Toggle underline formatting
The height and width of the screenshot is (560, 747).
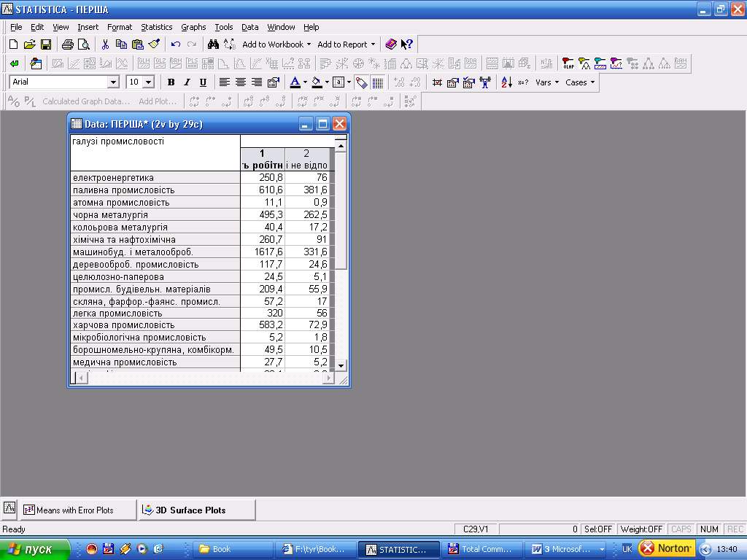click(203, 82)
